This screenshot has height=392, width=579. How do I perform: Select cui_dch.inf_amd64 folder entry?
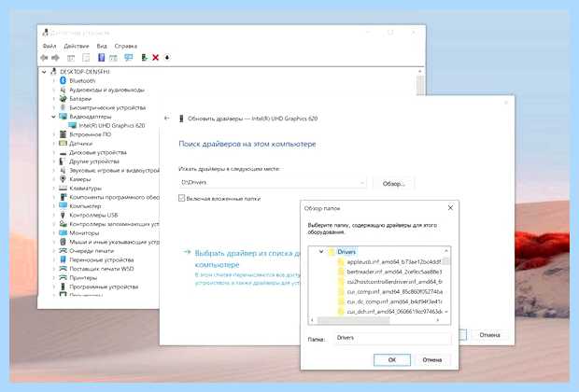click(x=394, y=312)
